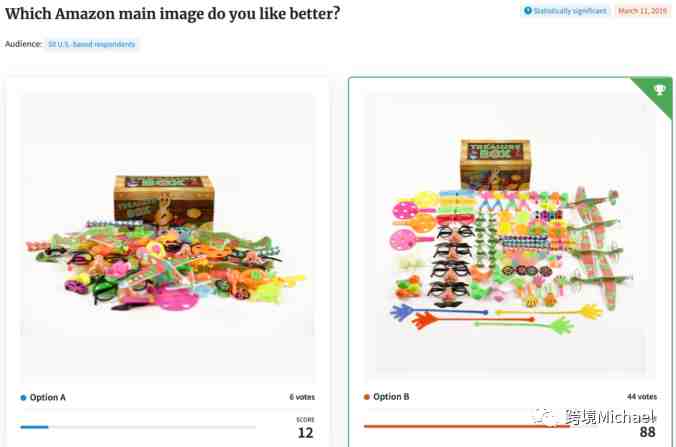This screenshot has height=447, width=676.
Task: Click the score value 12
Action: click(305, 433)
